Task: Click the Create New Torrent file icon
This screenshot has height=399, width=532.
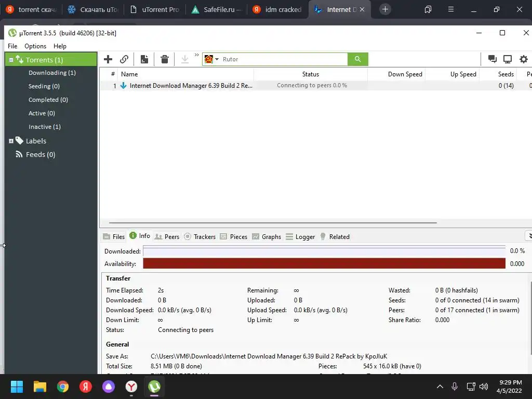Action: (144, 59)
